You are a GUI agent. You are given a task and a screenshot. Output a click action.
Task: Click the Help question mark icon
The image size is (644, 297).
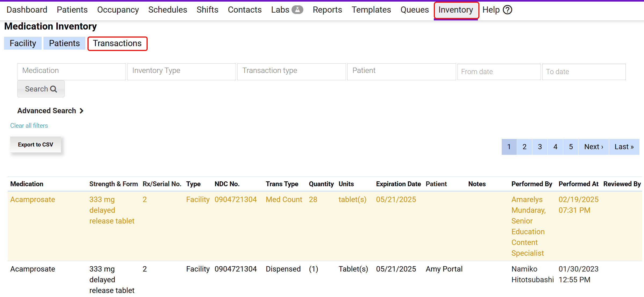[x=507, y=10]
